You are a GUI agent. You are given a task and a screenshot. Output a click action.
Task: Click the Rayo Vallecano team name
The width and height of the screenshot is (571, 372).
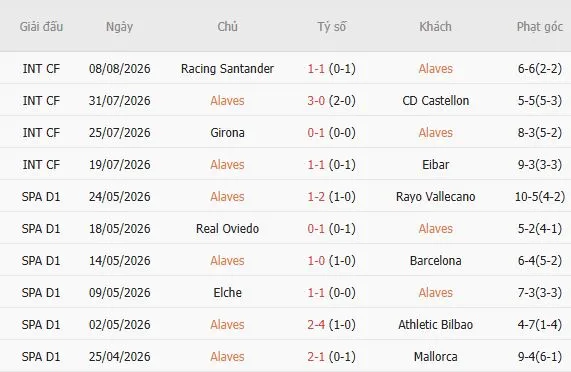pyautogui.click(x=436, y=197)
